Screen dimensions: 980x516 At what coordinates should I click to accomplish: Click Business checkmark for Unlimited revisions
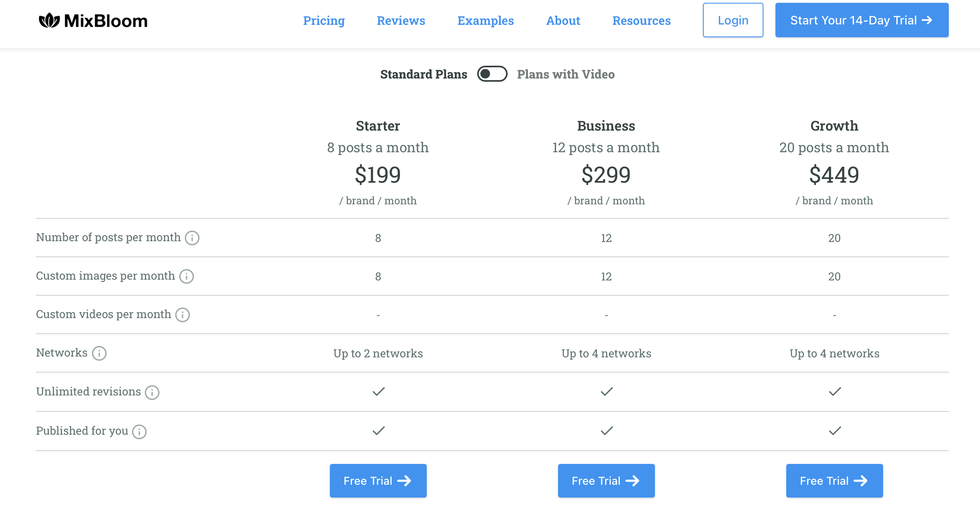point(606,391)
